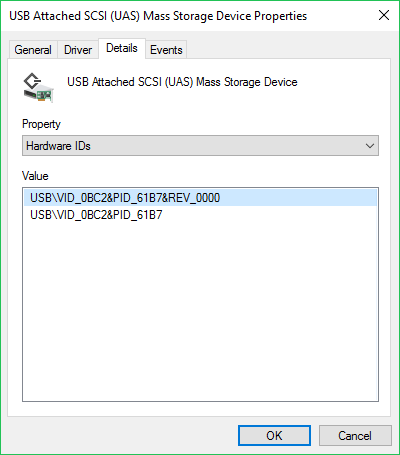Click the Property label text
The width and height of the screenshot is (400, 455).
point(41,124)
